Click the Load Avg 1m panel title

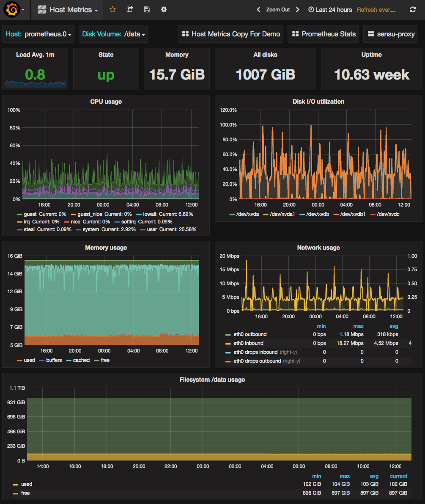35,55
